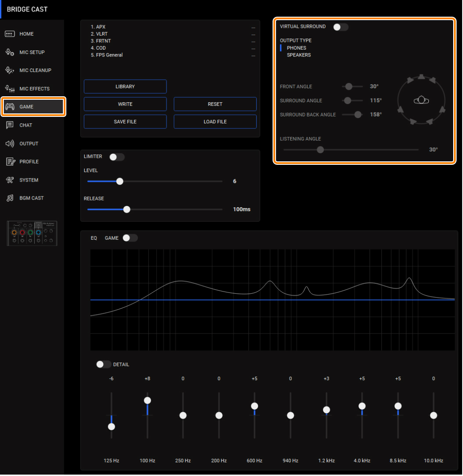The height and width of the screenshot is (476, 463).
Task: Click the LIBRARY button
Action: tap(125, 86)
